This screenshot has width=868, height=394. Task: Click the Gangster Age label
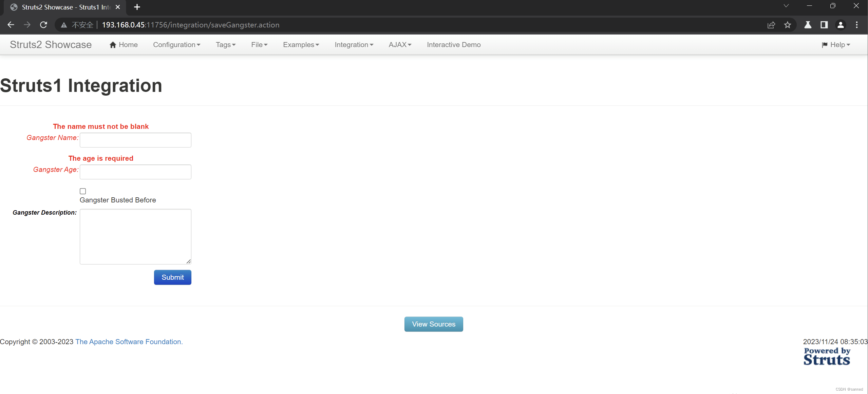click(x=56, y=170)
